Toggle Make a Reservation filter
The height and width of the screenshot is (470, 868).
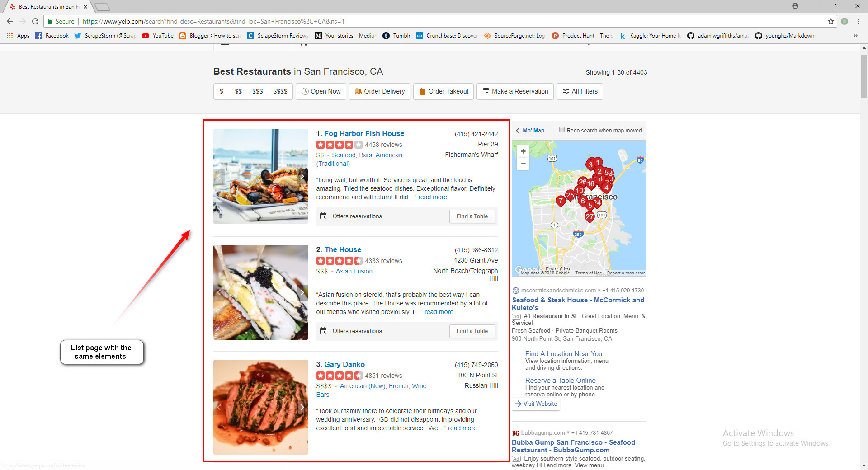[515, 91]
